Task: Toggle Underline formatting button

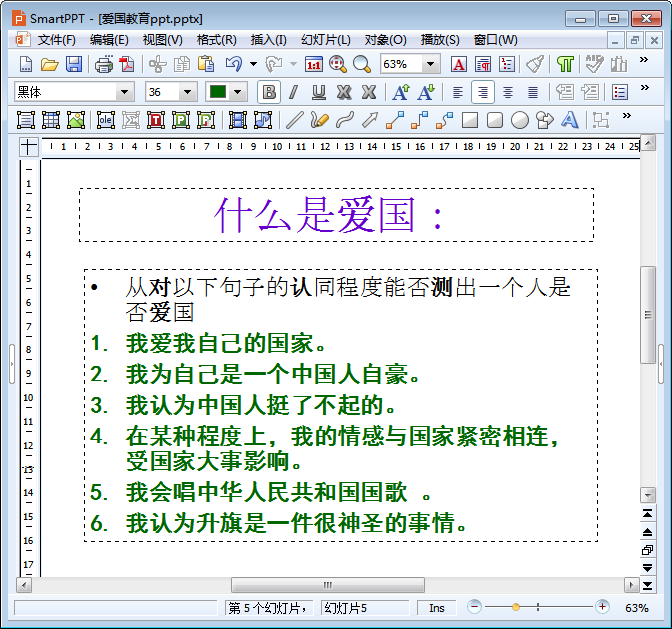Action: pos(318,92)
